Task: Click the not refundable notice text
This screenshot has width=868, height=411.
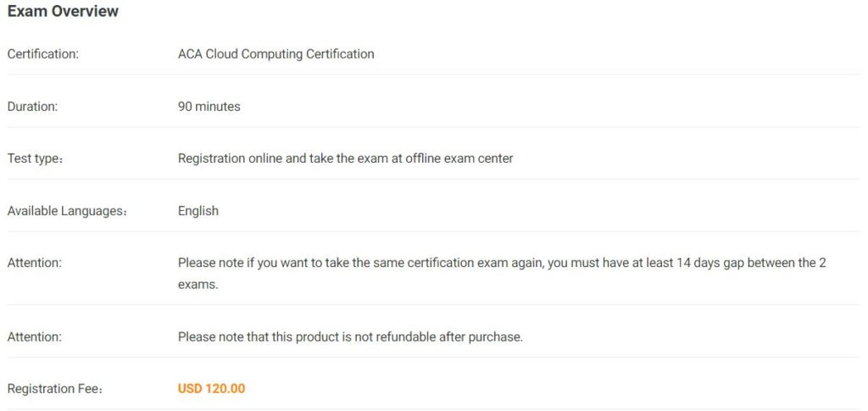Action: (x=350, y=337)
